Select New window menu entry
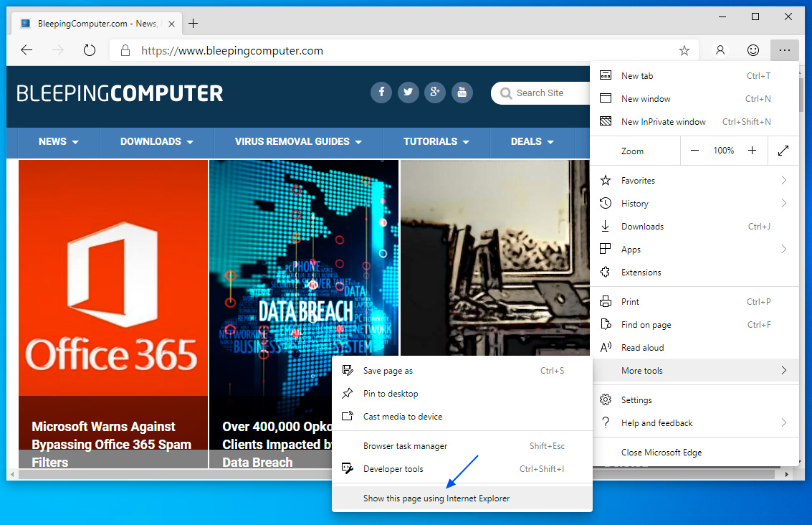 click(695, 98)
